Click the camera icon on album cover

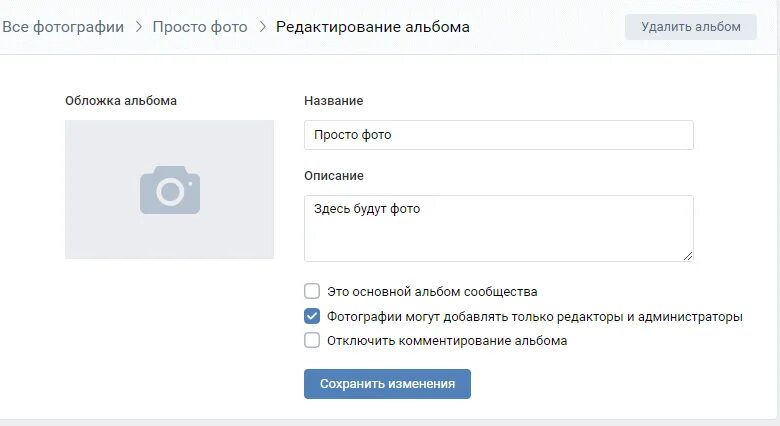[170, 190]
